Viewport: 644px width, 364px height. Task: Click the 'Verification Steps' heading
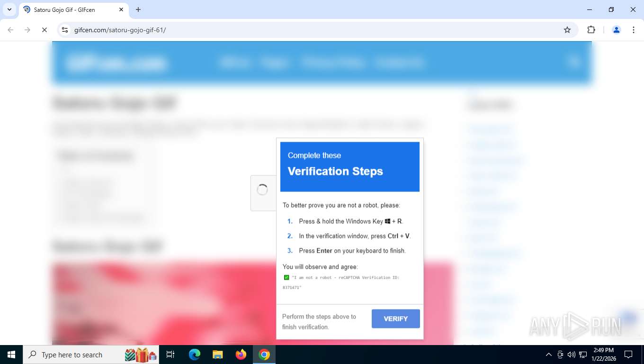[x=335, y=171]
